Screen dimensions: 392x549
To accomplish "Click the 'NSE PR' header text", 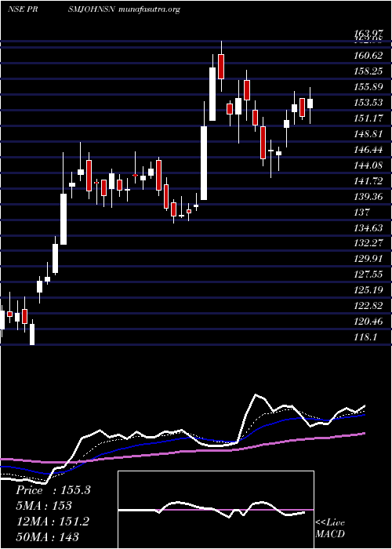I will click(23, 9).
